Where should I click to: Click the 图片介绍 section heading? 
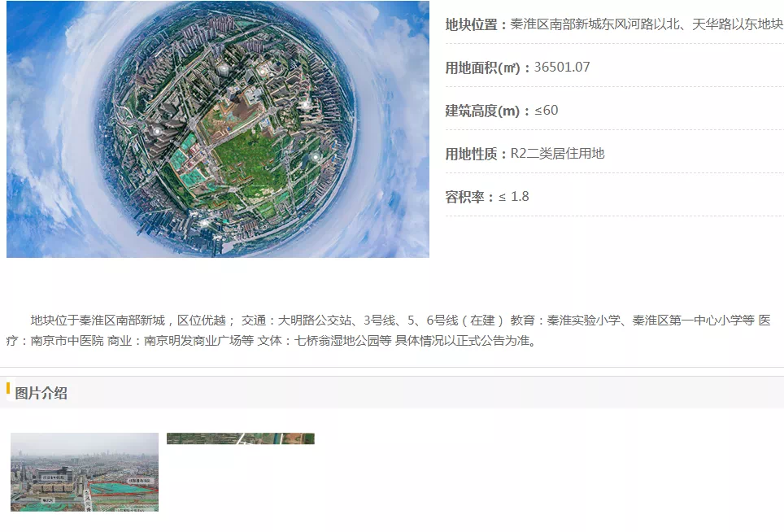[41, 393]
